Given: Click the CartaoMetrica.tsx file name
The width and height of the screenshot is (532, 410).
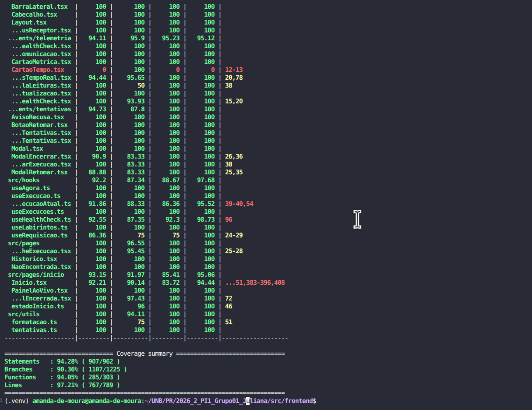Looking at the screenshot, I should [x=41, y=62].
